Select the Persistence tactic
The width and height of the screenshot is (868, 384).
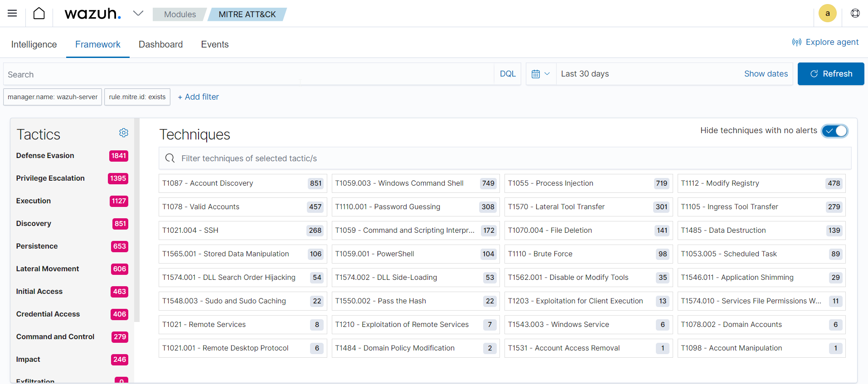[72, 246]
